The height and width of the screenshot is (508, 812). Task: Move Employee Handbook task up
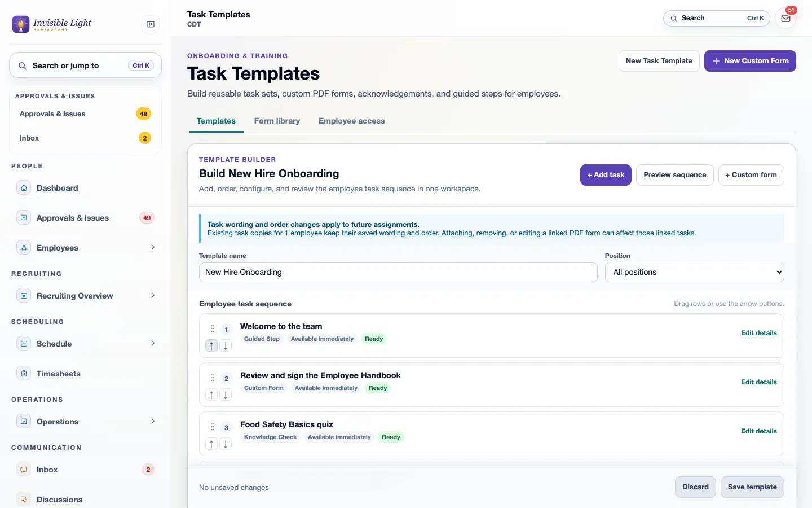pos(211,395)
